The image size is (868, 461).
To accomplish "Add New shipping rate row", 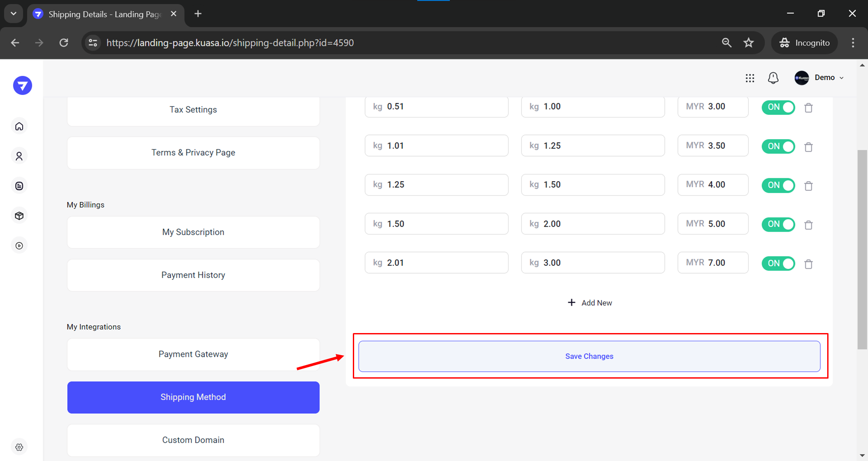I will [x=590, y=303].
